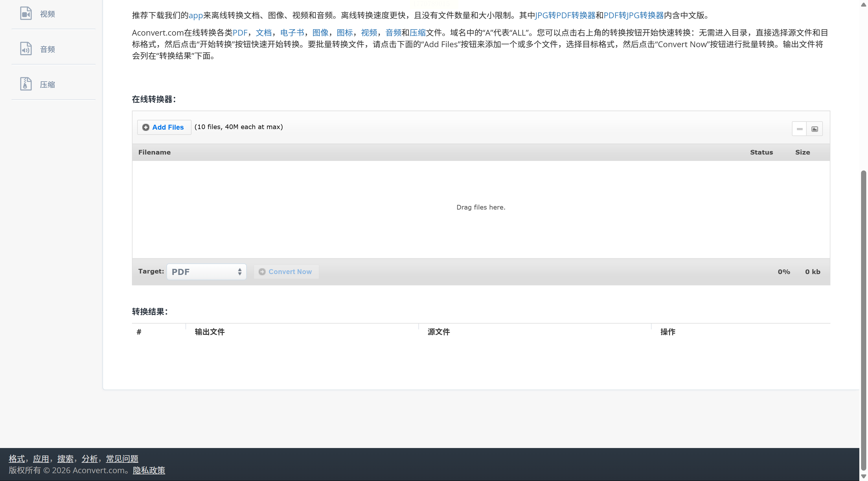Click the Convert Now arrow icon
Image resolution: width=868 pixels, height=481 pixels.
(262, 272)
